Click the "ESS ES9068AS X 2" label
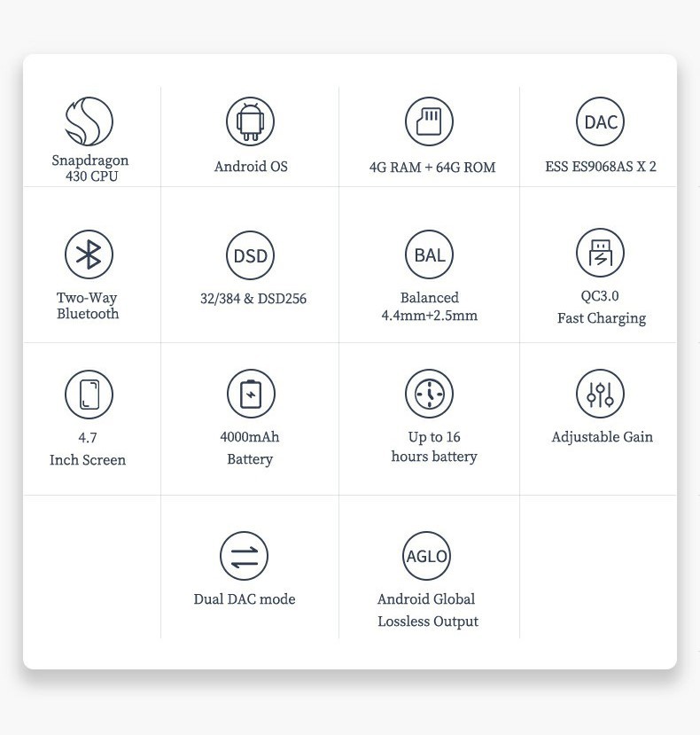This screenshot has width=700, height=735. click(x=601, y=167)
